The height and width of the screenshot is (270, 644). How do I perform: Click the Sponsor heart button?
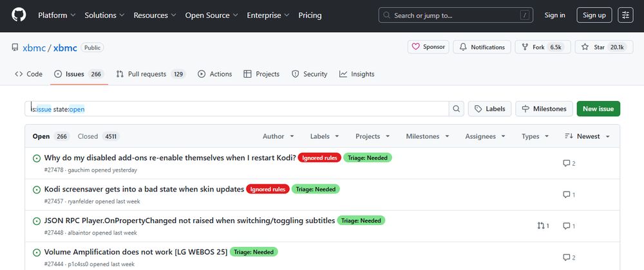[x=428, y=47]
